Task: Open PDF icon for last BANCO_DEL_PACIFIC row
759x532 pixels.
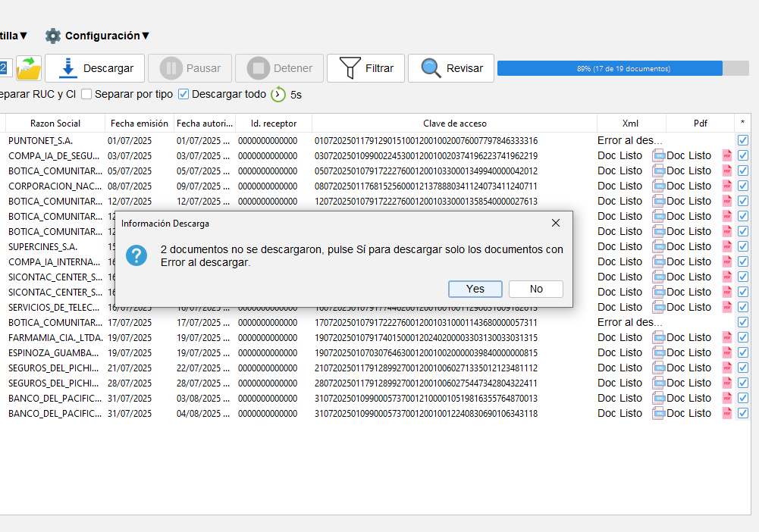Action: pyautogui.click(x=727, y=413)
